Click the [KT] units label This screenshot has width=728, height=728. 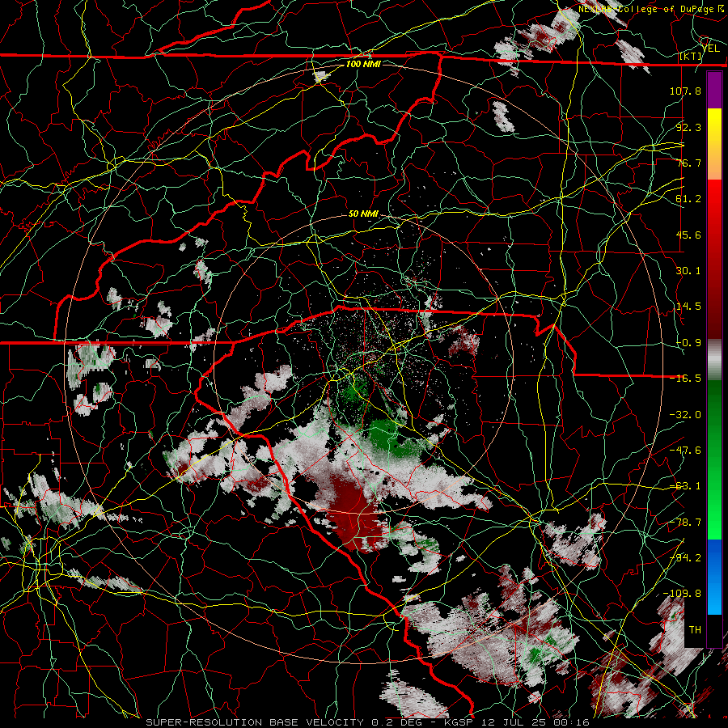(x=691, y=57)
